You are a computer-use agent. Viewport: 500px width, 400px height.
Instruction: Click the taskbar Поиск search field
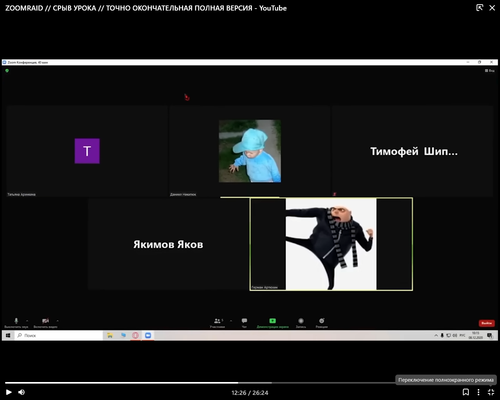[59, 335]
